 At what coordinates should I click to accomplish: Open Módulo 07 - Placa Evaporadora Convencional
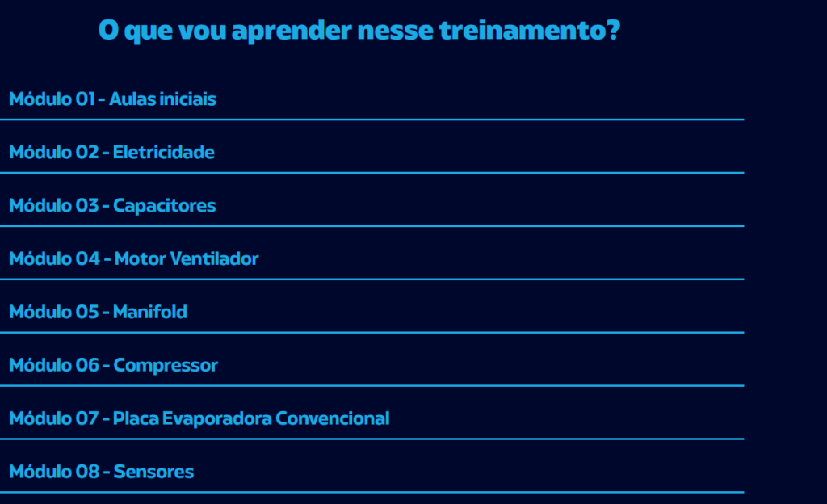(x=372, y=418)
